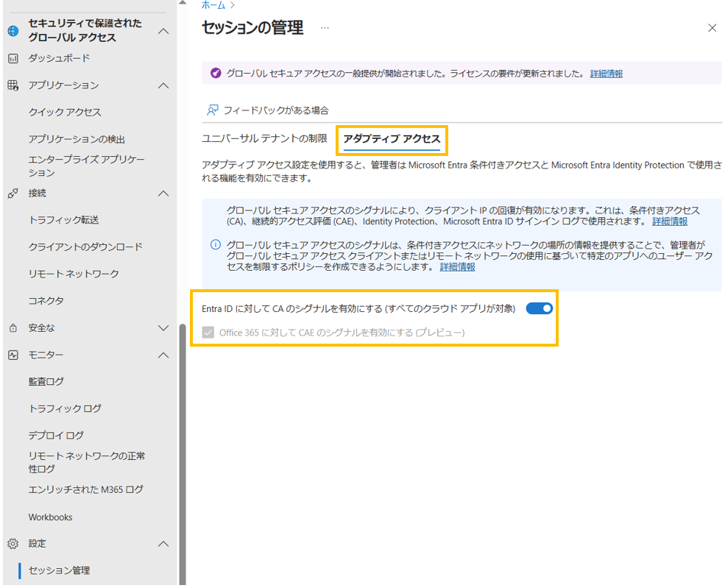Click the ホーム breadcrumb link
Viewport: 725px width, 588px height.
coord(213,5)
